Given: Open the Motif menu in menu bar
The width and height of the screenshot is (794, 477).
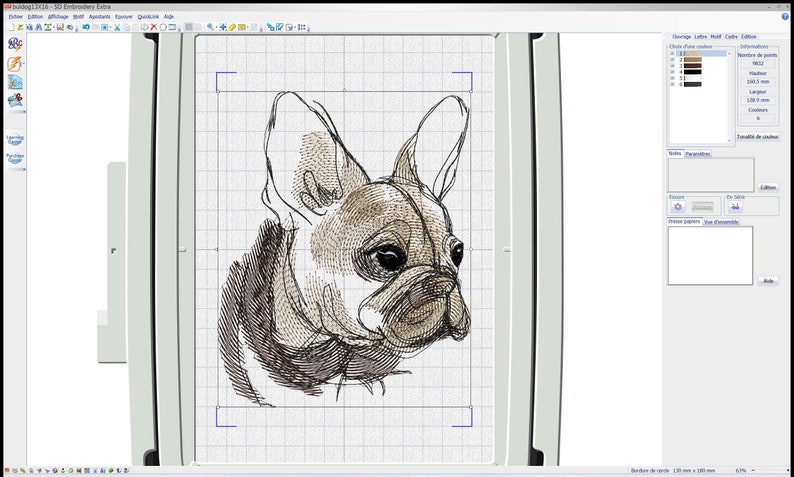Looking at the screenshot, I should [78, 17].
